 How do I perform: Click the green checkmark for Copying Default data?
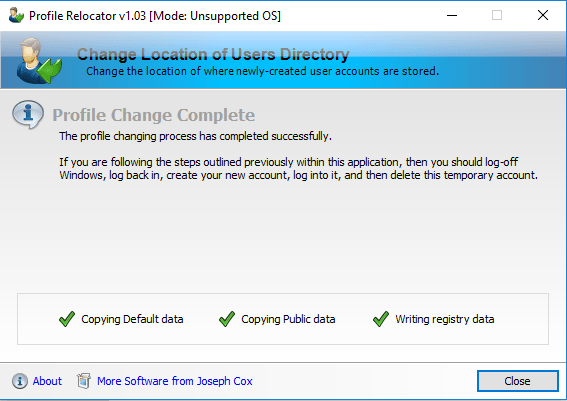(x=67, y=319)
